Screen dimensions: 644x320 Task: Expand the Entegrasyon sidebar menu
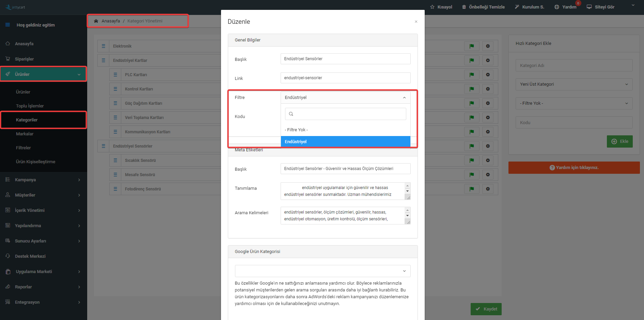coord(44,302)
